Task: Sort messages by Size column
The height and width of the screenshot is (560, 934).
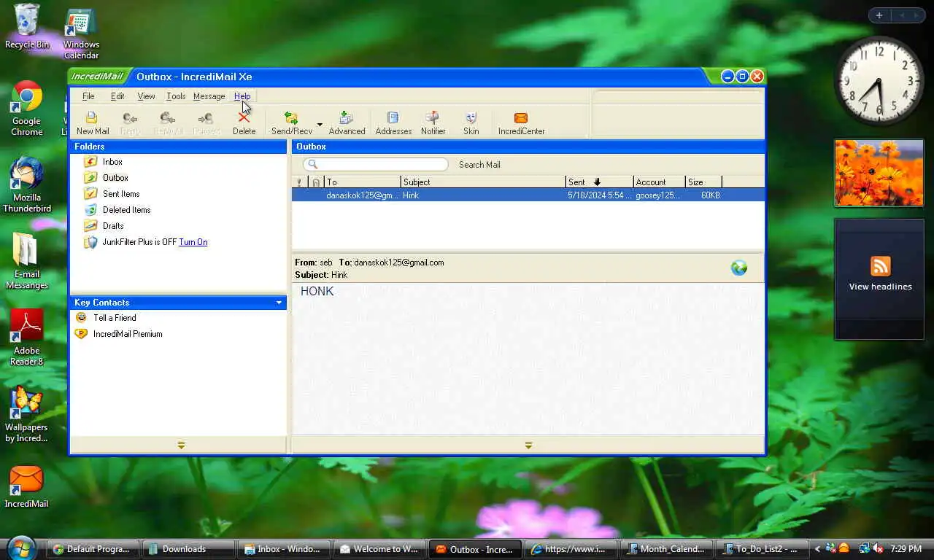Action: (703, 182)
